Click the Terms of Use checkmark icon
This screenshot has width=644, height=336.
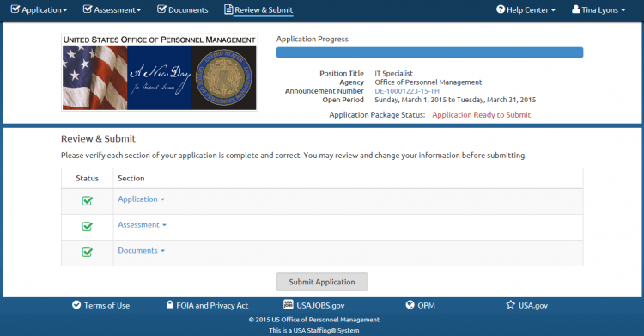(76, 305)
